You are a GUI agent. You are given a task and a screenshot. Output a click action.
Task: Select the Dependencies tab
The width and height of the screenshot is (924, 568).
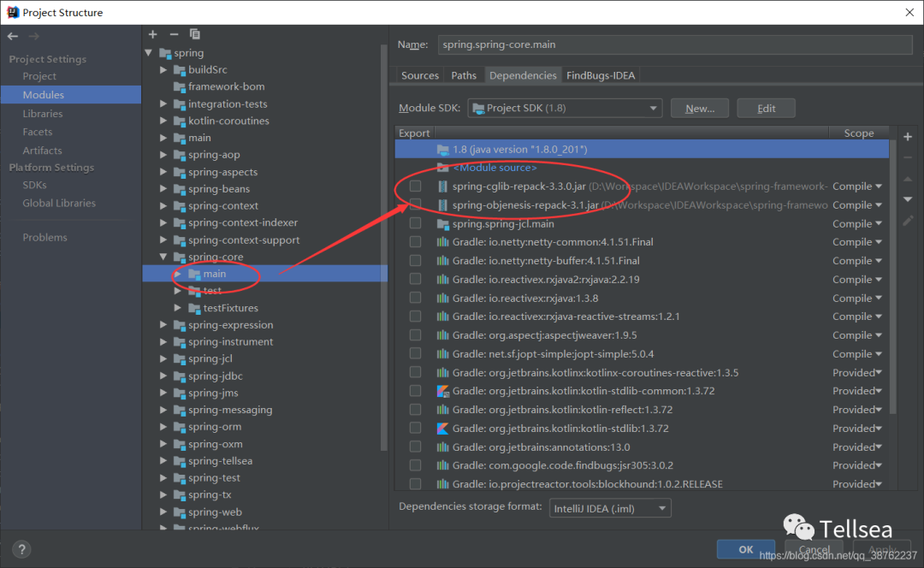click(523, 75)
